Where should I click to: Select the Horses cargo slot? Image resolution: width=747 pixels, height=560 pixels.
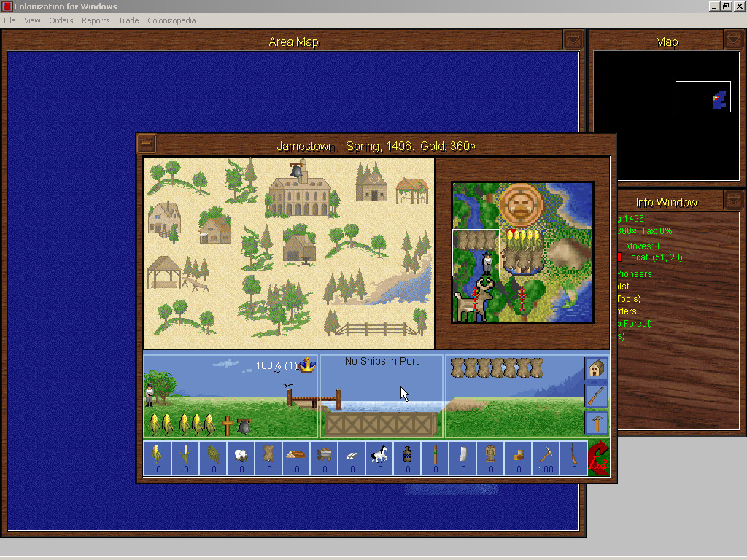(379, 459)
